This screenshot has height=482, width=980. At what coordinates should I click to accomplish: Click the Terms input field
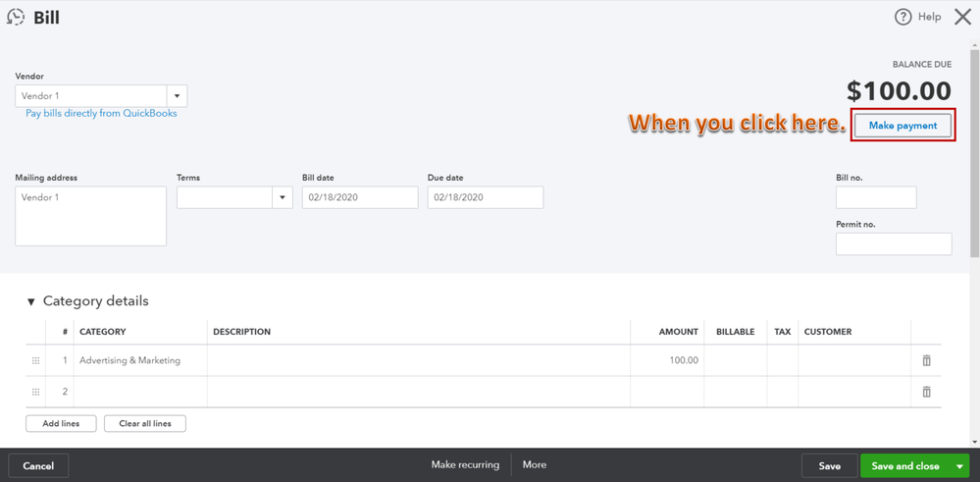pos(225,197)
